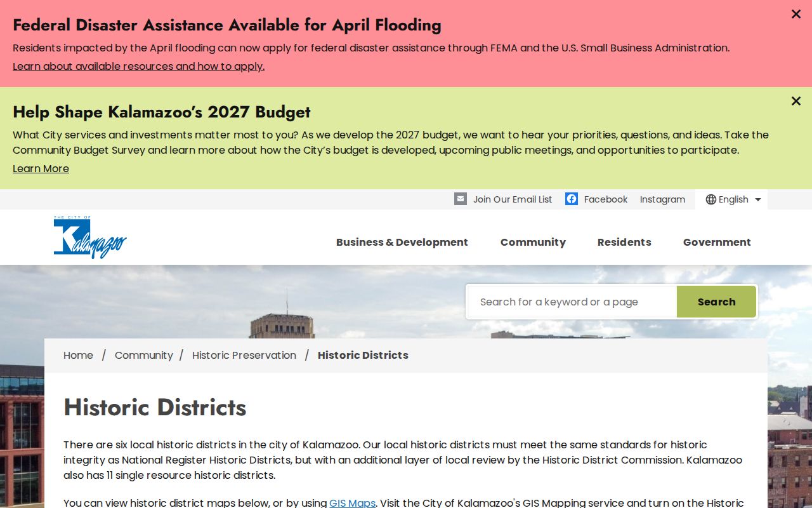
Task: Open the GIS Maps link
Action: point(353,503)
